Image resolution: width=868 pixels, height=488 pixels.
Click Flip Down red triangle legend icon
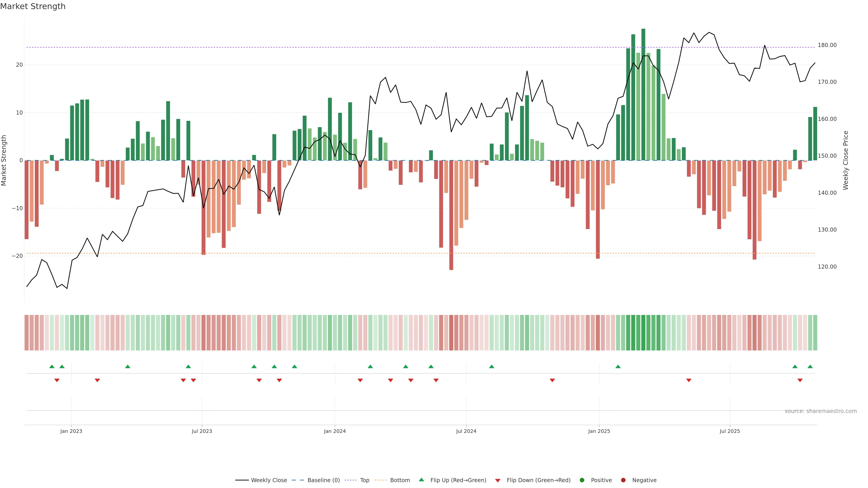498,480
